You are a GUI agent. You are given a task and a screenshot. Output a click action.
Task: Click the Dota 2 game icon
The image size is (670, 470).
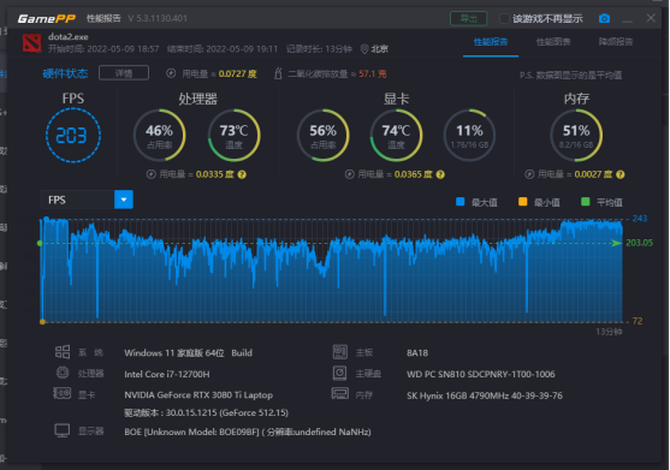[32, 44]
